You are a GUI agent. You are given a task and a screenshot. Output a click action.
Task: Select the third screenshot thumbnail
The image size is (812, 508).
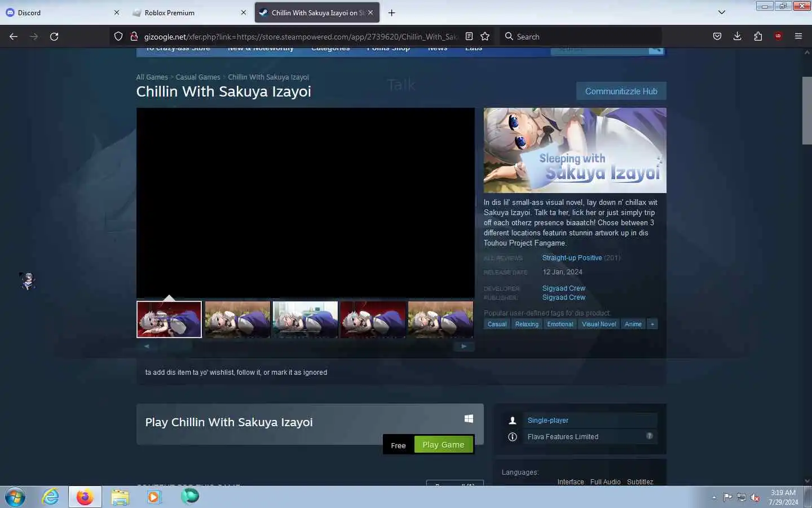click(x=305, y=319)
